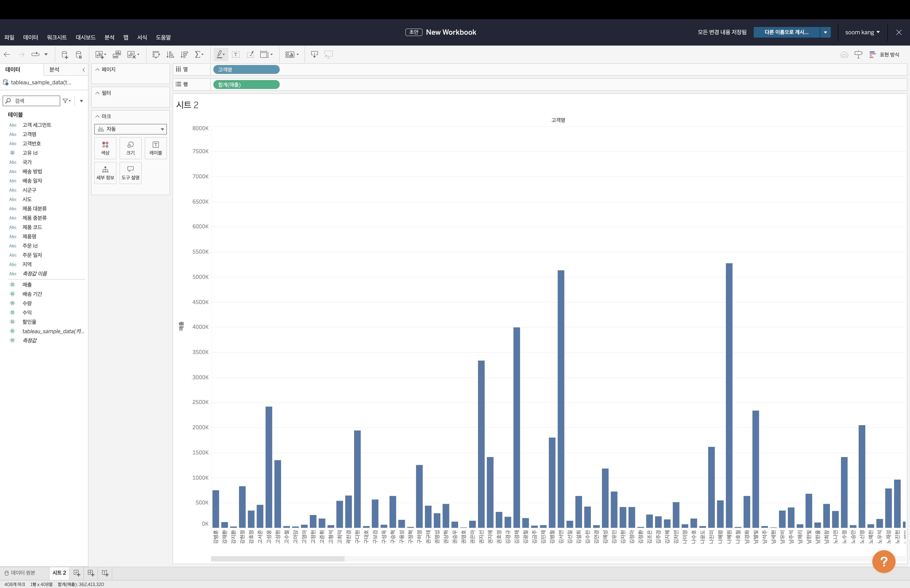Click the 도구 설명 marks button

[x=131, y=173]
